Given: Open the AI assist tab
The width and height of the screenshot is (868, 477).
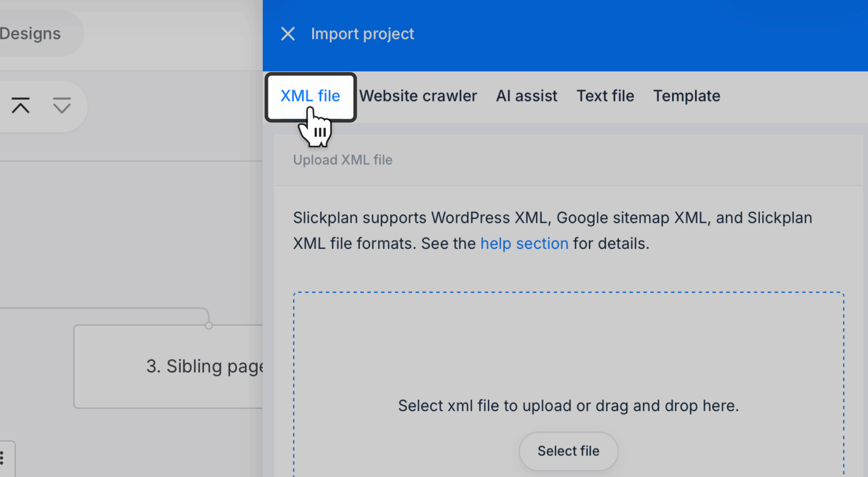Looking at the screenshot, I should click(527, 96).
